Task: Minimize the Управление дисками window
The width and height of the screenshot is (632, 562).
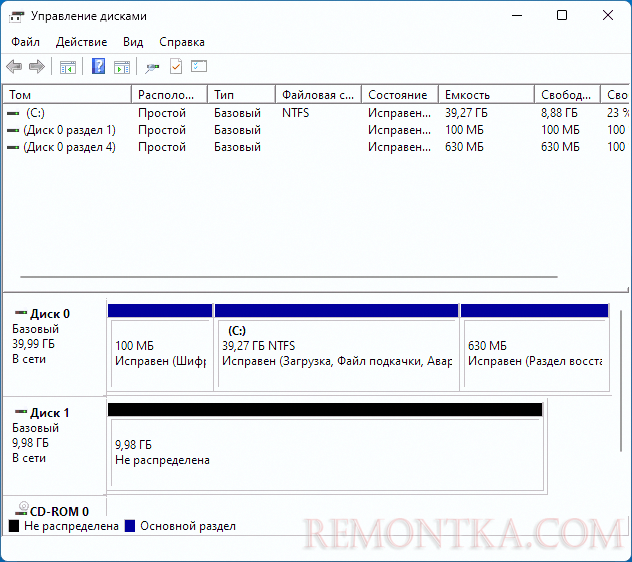Action: 517,15
